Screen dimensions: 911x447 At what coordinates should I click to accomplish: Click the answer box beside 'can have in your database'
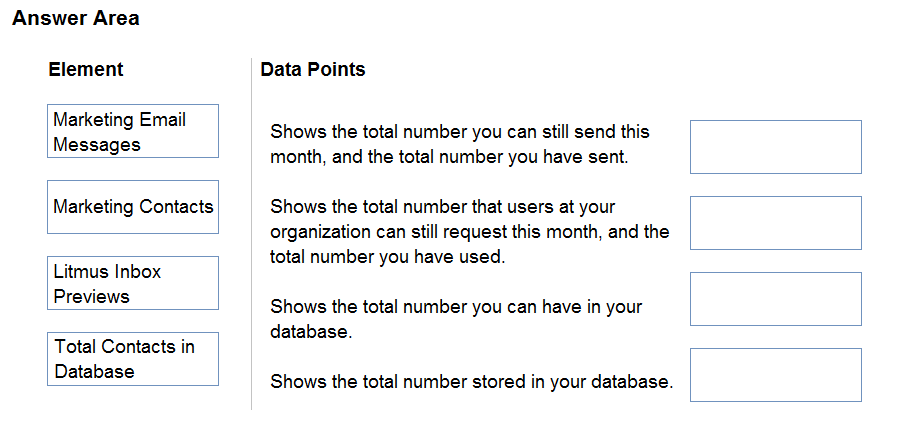(x=776, y=299)
